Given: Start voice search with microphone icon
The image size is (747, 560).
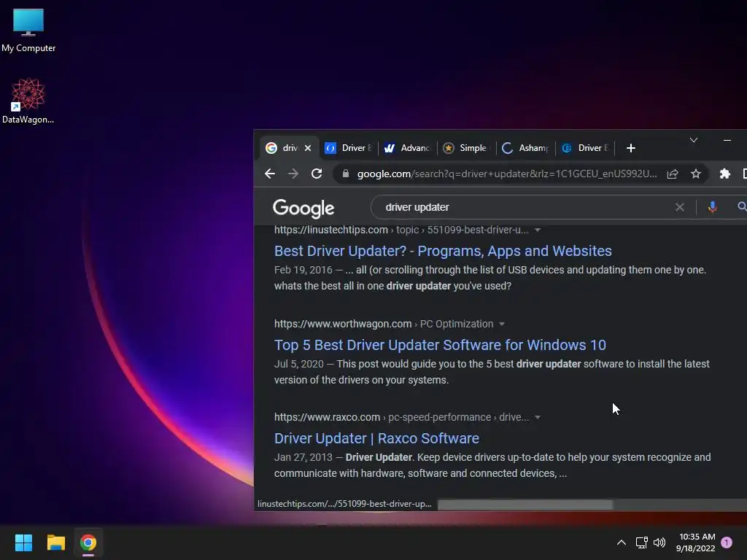Looking at the screenshot, I should click(712, 207).
